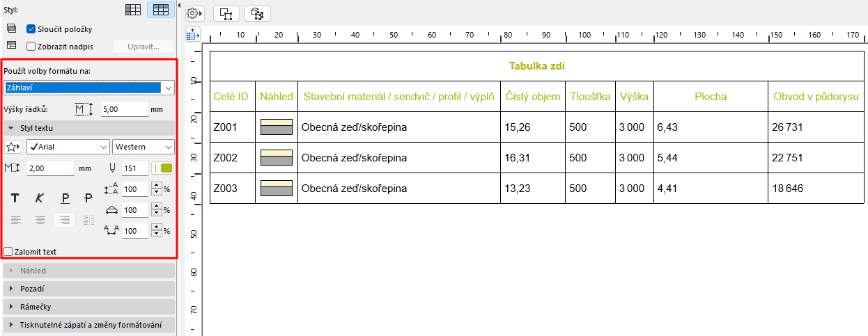Collapse the Styl textu section
Viewport: 868px width, 336px height.
click(89, 128)
